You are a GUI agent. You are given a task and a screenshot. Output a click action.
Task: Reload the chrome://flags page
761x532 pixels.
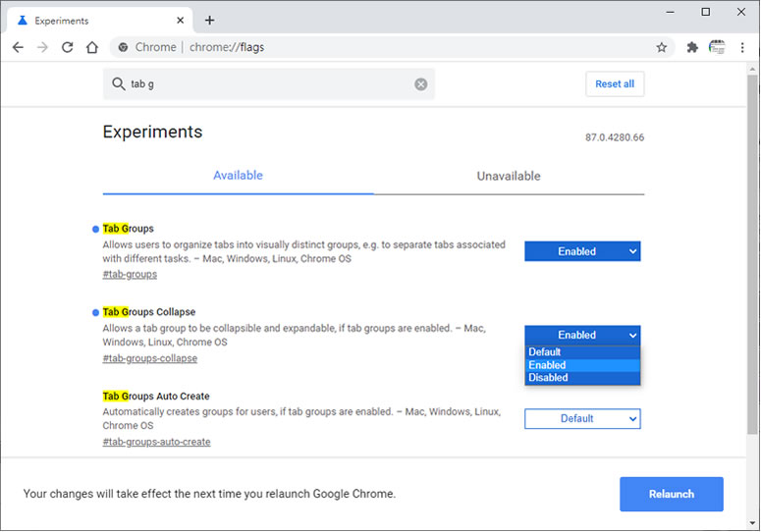(x=68, y=47)
